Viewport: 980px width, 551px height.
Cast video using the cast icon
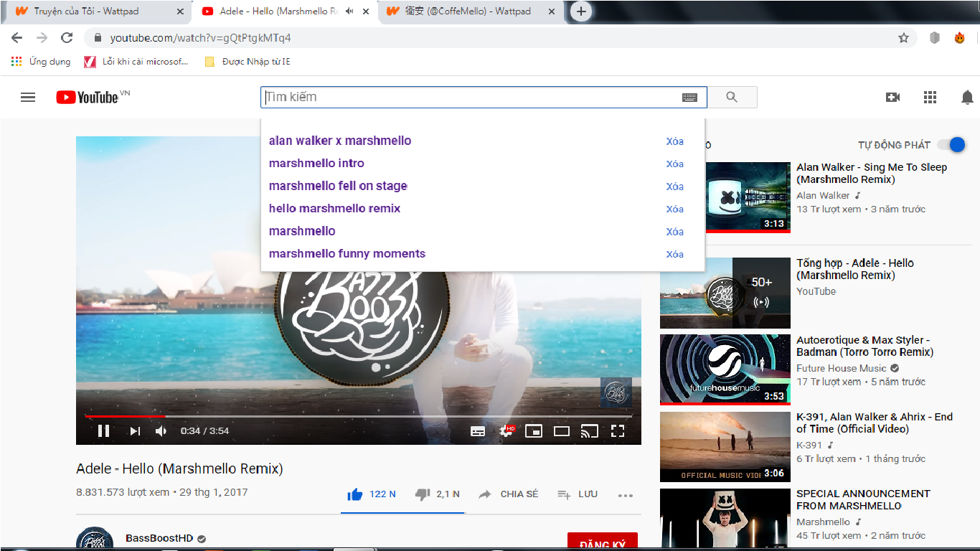click(589, 430)
